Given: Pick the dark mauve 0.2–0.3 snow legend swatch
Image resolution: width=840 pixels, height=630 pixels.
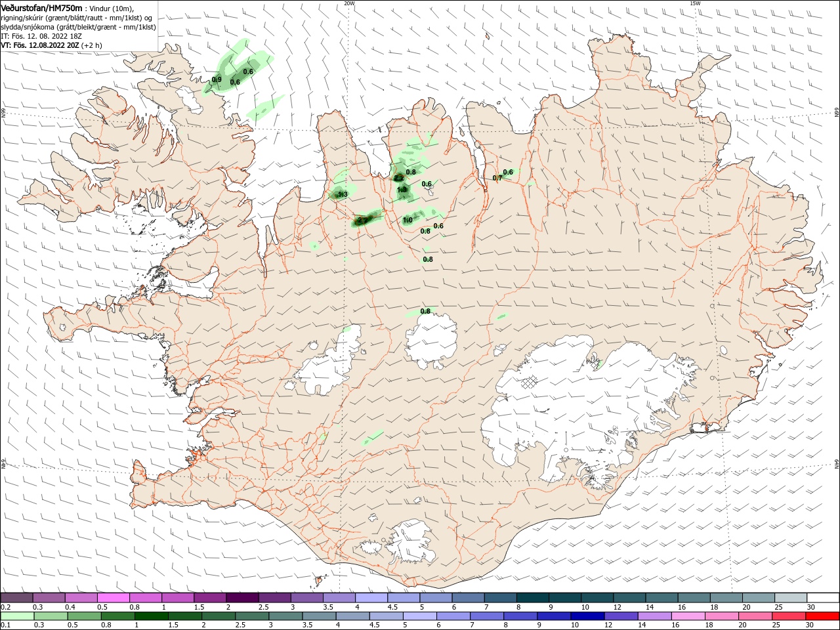Looking at the screenshot, I should point(16,598).
